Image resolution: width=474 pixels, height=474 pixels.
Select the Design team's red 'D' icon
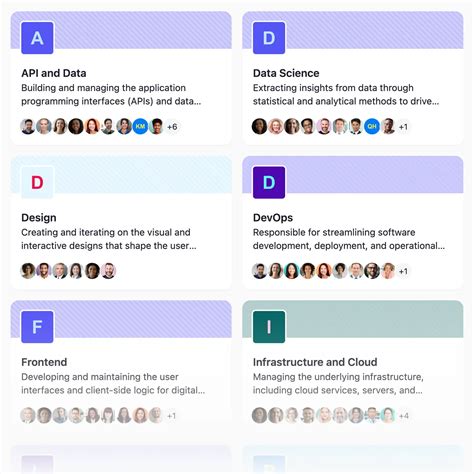click(37, 182)
